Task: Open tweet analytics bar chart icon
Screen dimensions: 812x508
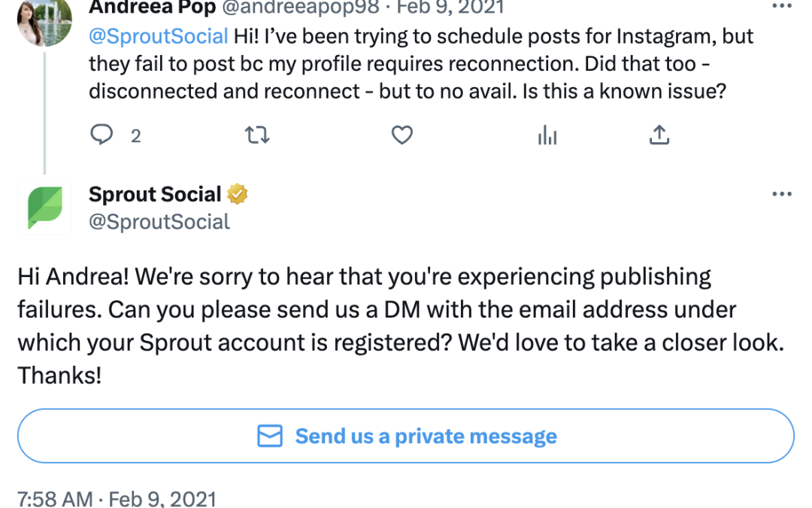Action: coord(547,135)
